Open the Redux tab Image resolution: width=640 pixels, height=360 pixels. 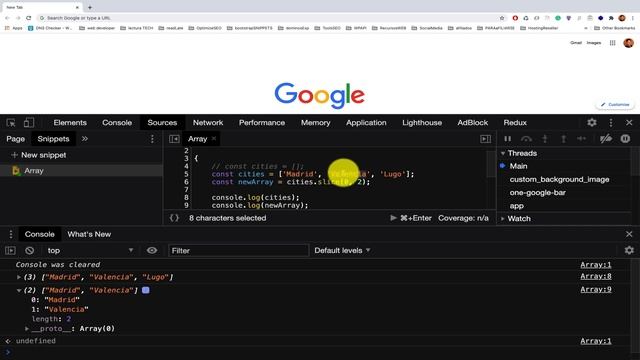click(515, 122)
